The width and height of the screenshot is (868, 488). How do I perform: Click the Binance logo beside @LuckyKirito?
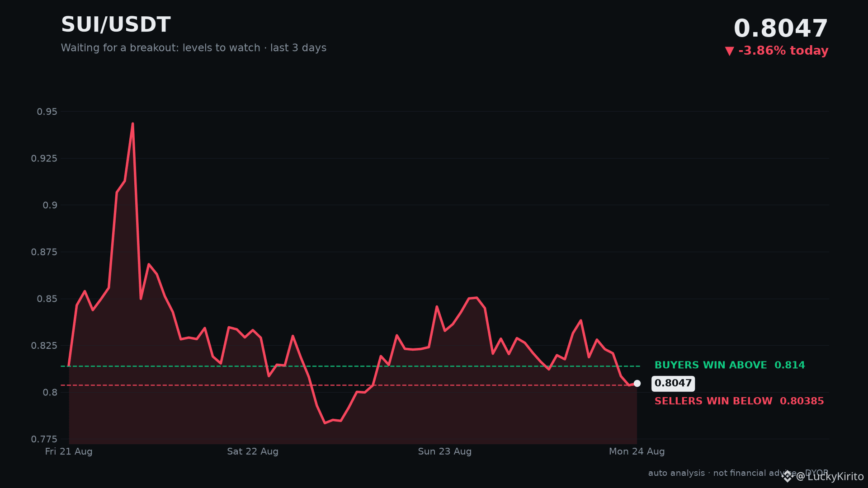[788, 476]
